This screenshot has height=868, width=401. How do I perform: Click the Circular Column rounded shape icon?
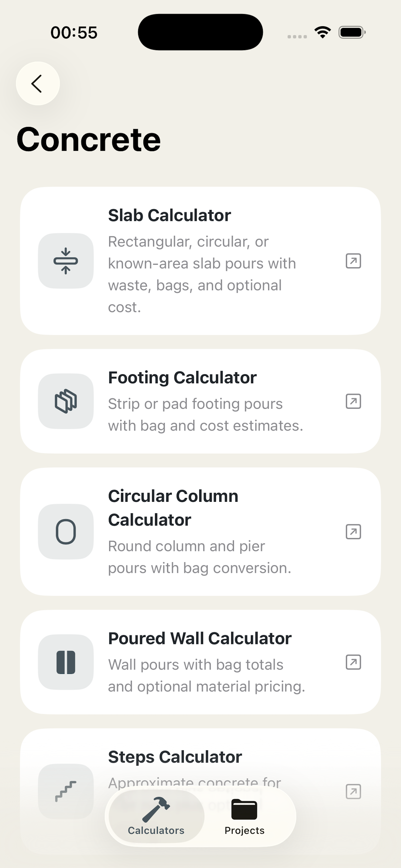tap(66, 532)
